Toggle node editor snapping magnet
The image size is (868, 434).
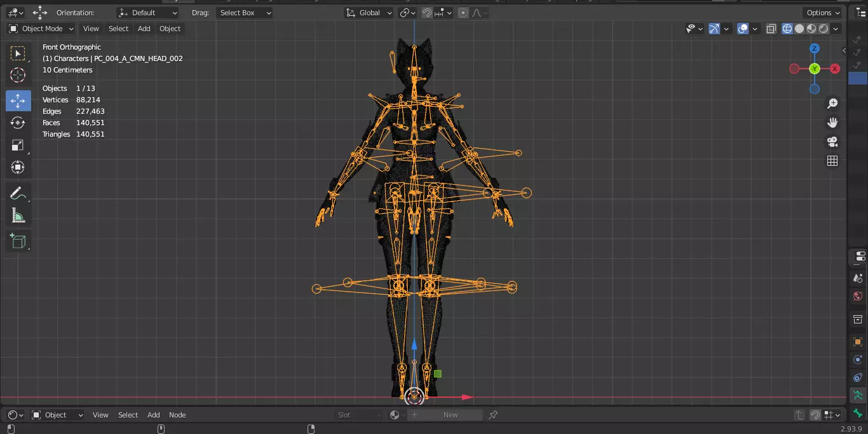(x=815, y=415)
